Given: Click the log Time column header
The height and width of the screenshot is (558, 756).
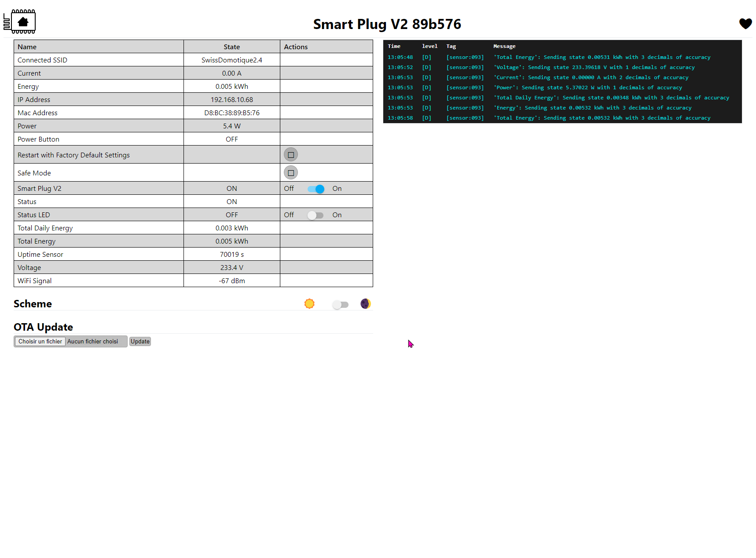Looking at the screenshot, I should 394,46.
